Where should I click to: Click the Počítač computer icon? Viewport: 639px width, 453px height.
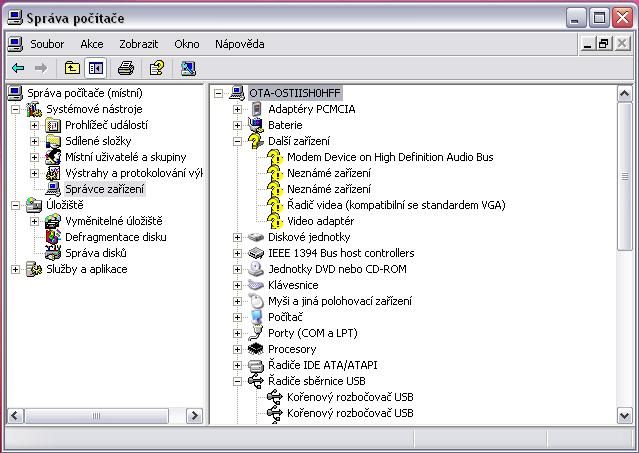[256, 317]
